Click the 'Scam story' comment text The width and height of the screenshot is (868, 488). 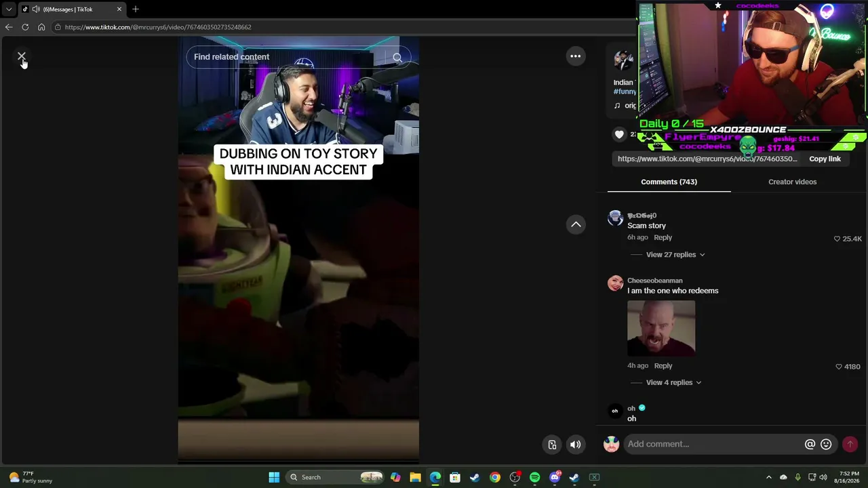point(646,226)
